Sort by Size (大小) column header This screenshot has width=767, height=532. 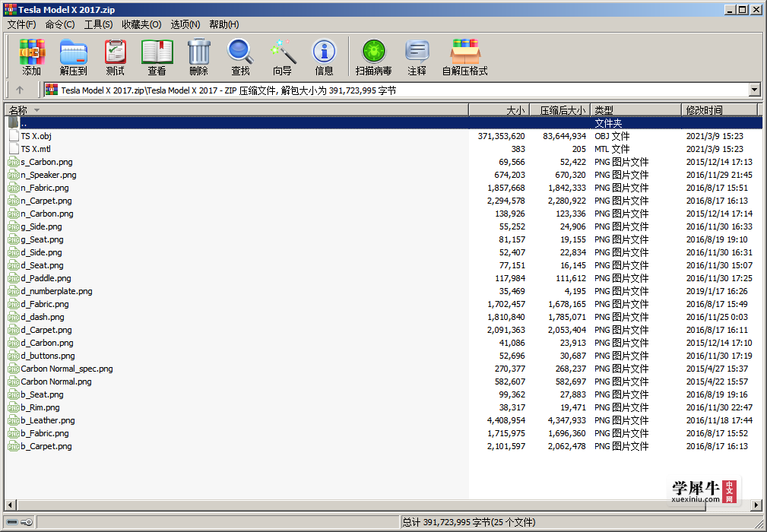(498, 110)
